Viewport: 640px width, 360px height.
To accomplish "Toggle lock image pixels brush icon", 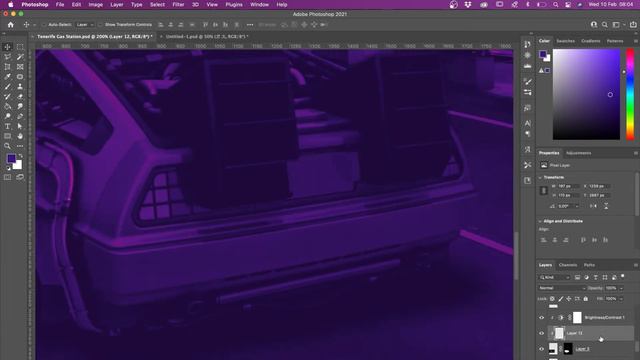I will click(x=561, y=299).
